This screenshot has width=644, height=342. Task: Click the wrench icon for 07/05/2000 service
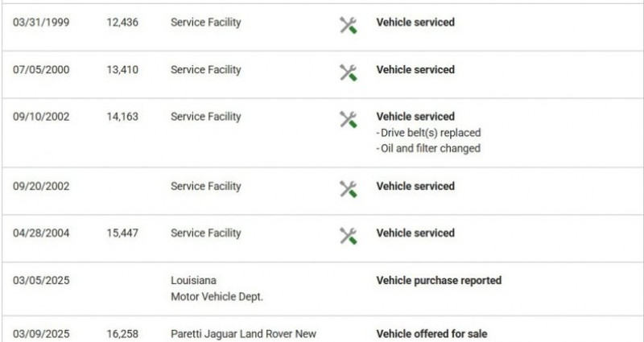coord(348,72)
